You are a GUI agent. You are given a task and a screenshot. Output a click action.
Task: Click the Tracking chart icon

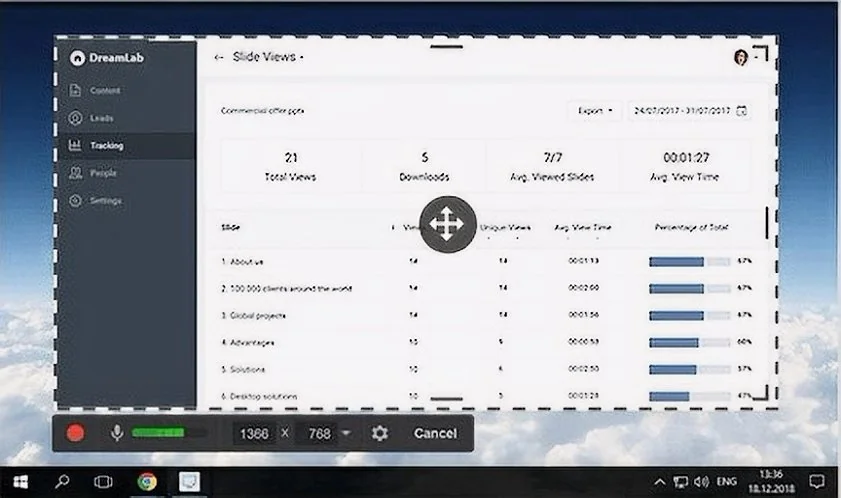[75, 145]
